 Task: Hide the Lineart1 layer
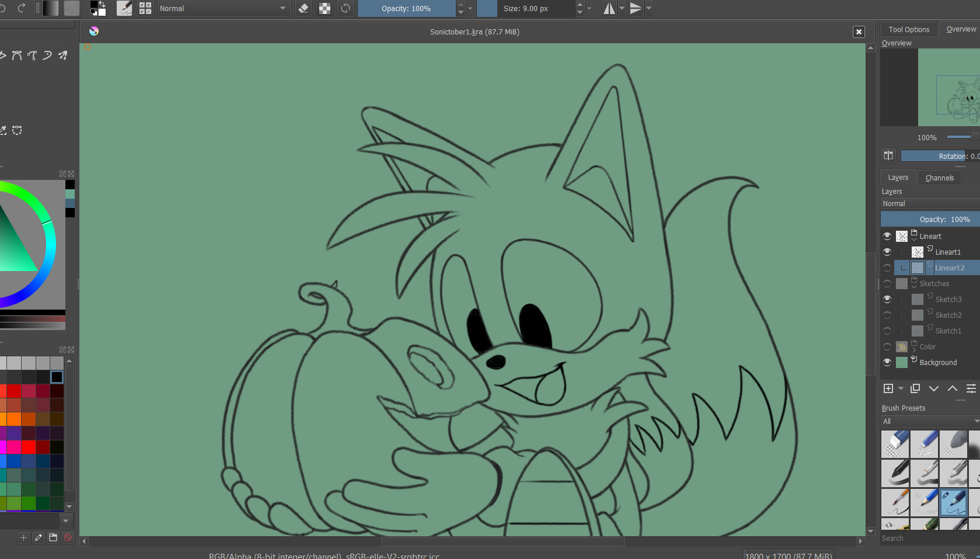point(887,252)
